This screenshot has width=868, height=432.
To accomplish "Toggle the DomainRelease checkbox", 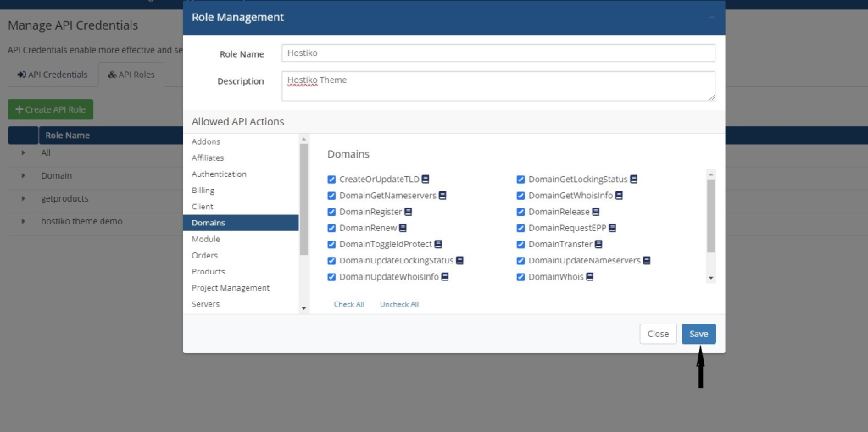I will [521, 212].
